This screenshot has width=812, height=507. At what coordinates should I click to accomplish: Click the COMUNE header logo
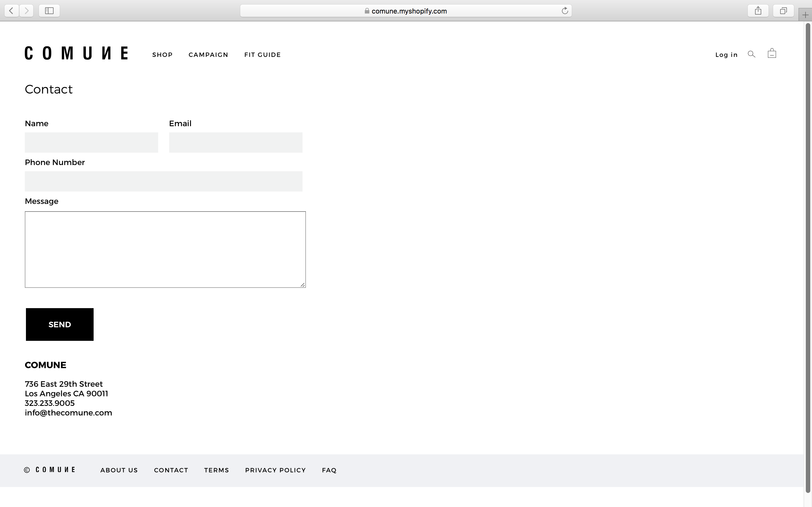pyautogui.click(x=76, y=53)
